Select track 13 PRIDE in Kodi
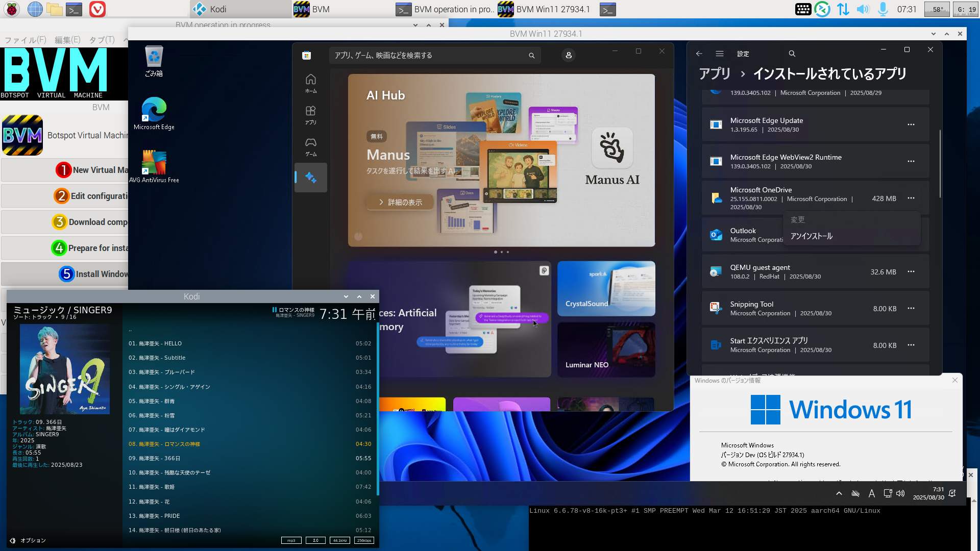This screenshot has width=980, height=551. (x=250, y=516)
